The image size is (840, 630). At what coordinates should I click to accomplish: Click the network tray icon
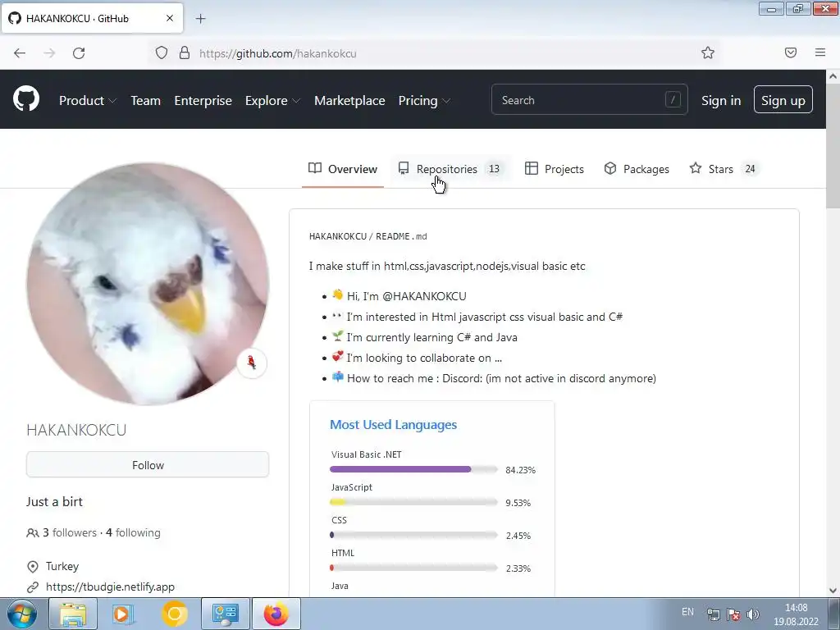(x=714, y=614)
